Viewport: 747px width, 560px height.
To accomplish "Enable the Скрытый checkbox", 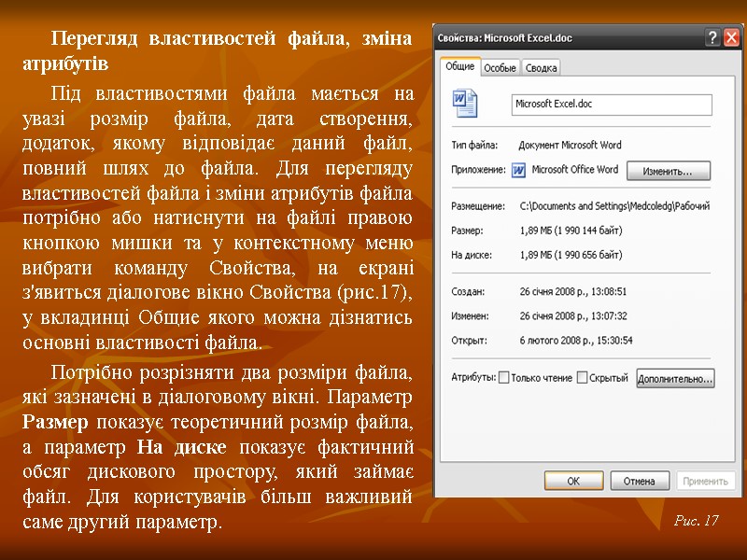I will [581, 377].
